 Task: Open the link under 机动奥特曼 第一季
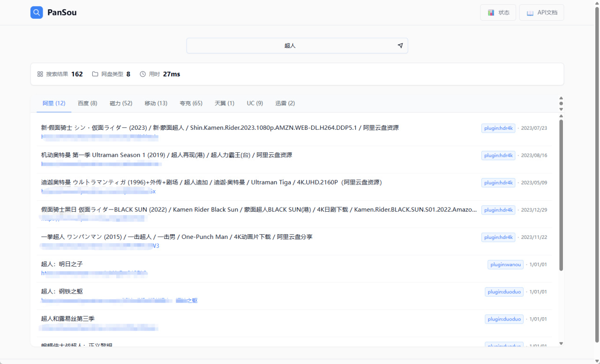[101, 164]
